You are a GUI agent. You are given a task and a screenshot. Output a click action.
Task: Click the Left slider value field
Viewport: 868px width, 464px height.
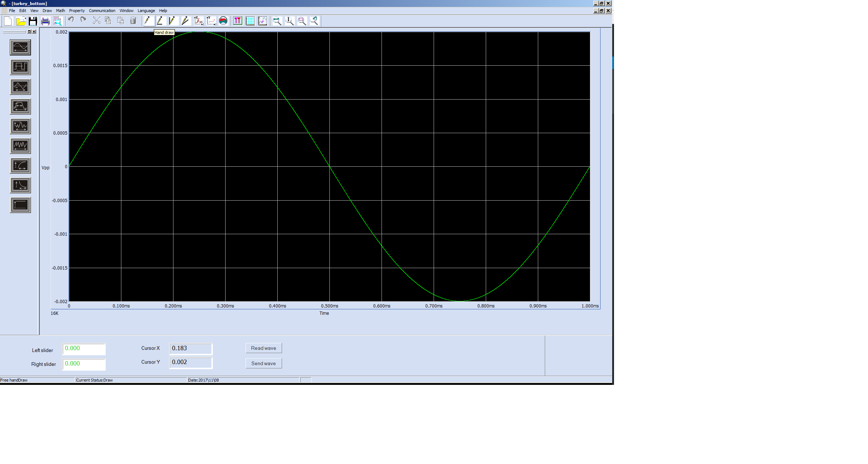(x=84, y=349)
